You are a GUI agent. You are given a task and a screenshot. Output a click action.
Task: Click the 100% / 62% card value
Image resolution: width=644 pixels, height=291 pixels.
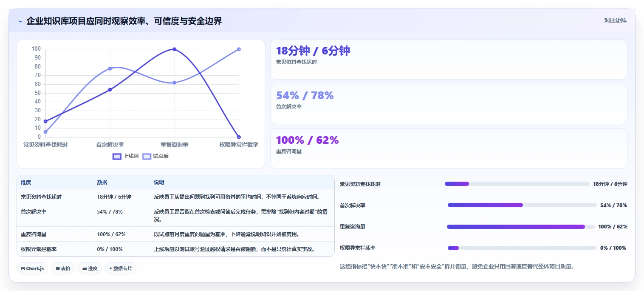(307, 140)
